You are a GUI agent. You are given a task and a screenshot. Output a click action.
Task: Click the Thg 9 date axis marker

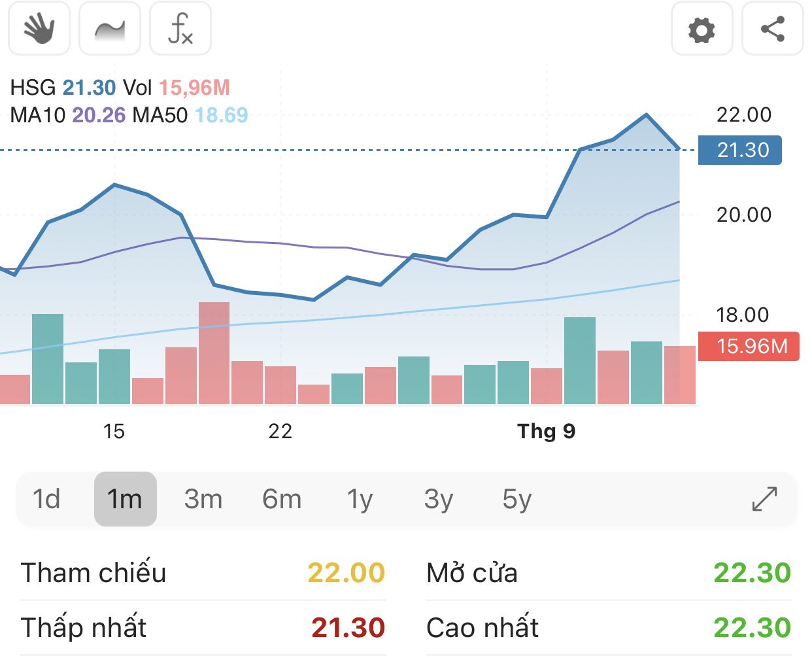[x=546, y=431]
